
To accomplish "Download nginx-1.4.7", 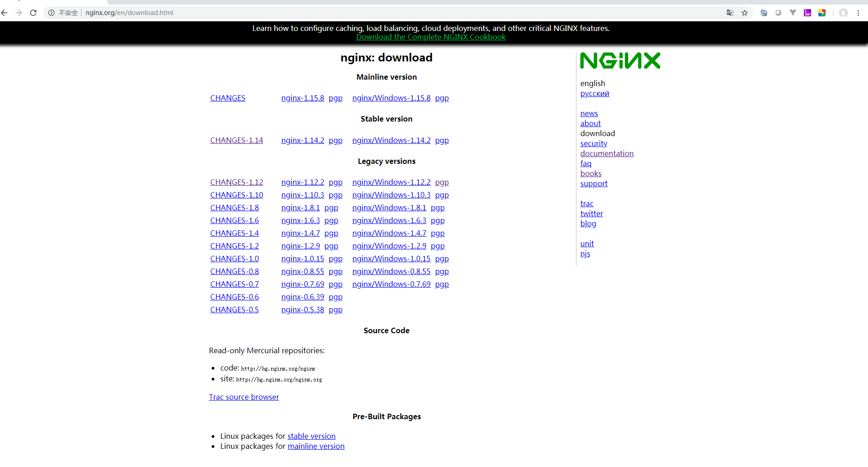I will tap(300, 233).
